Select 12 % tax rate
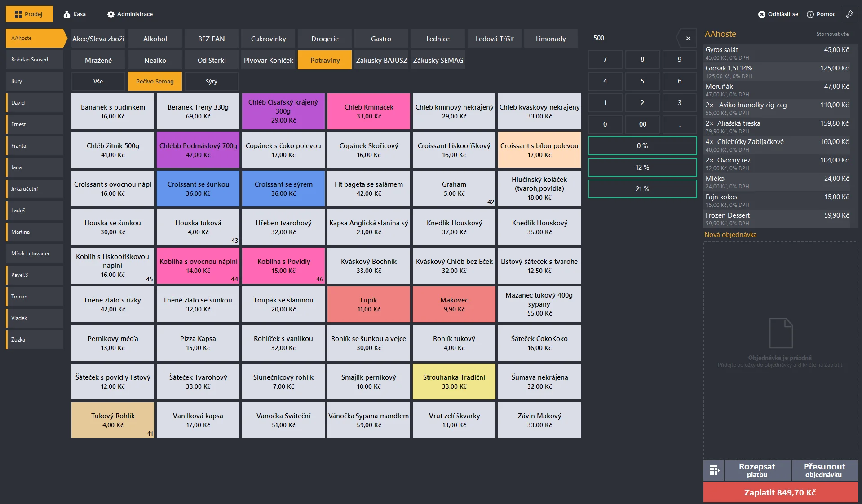Screen dimensions: 862x504 click(642, 167)
